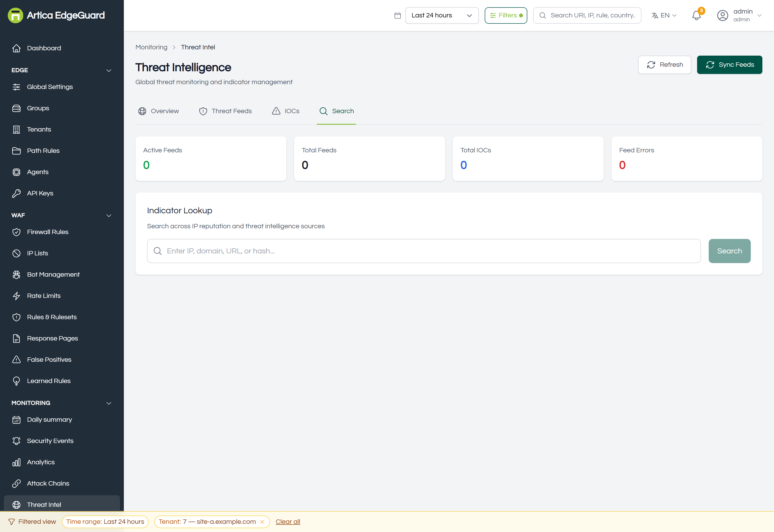
Task: Open the Groups page
Action: (x=62, y=108)
